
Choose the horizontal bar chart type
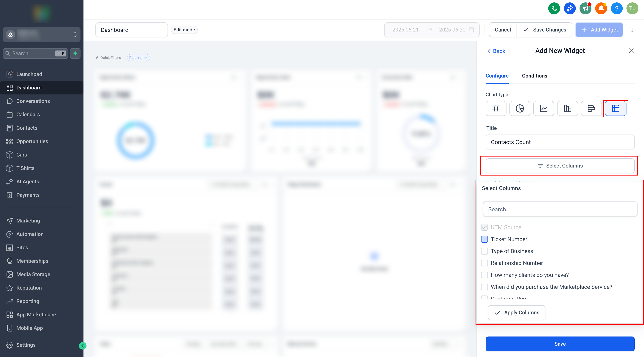tap(591, 108)
